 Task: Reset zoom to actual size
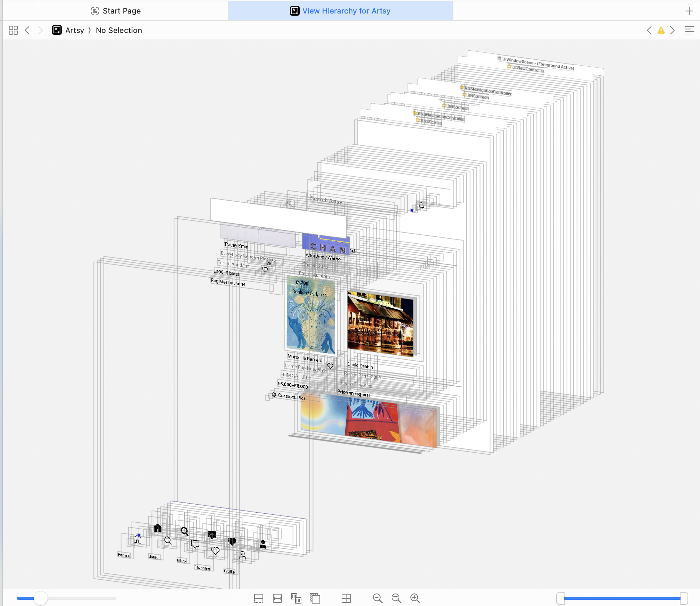396,598
